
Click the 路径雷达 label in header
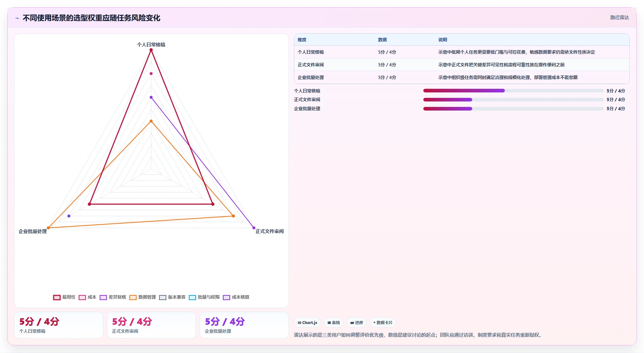[619, 17]
